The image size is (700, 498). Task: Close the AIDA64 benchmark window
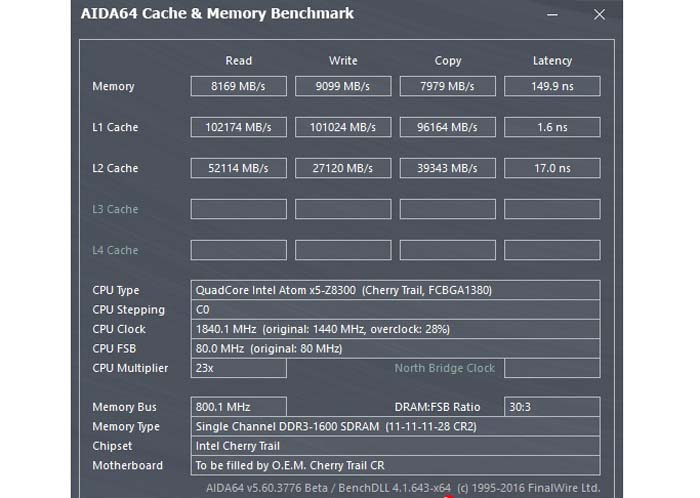click(599, 15)
